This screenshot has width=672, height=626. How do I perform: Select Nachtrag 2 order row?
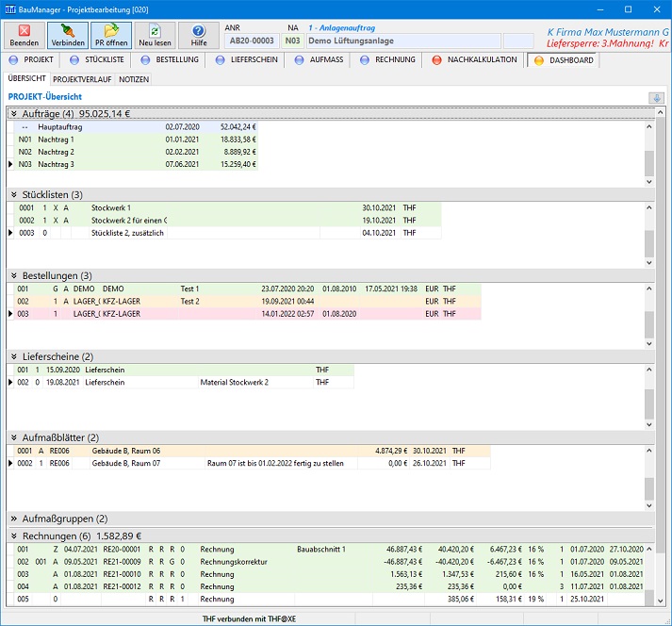pyautogui.click(x=137, y=152)
